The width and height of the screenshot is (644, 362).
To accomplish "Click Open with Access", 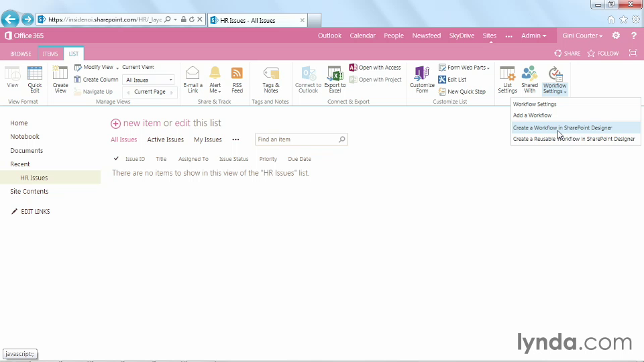I will pos(375,67).
